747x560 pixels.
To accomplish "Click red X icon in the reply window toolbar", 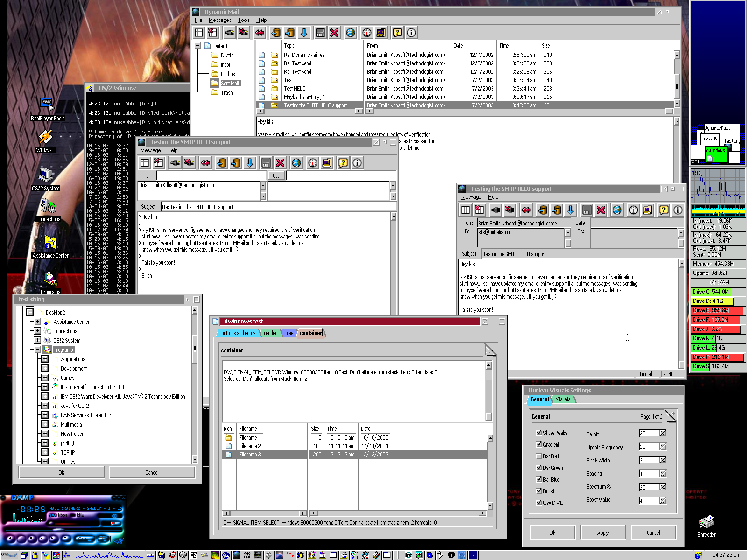I will (280, 163).
